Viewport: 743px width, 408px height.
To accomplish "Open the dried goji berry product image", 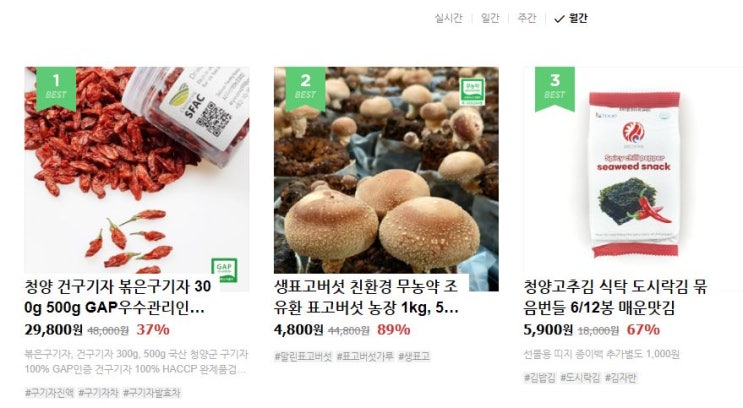I will 137,171.
